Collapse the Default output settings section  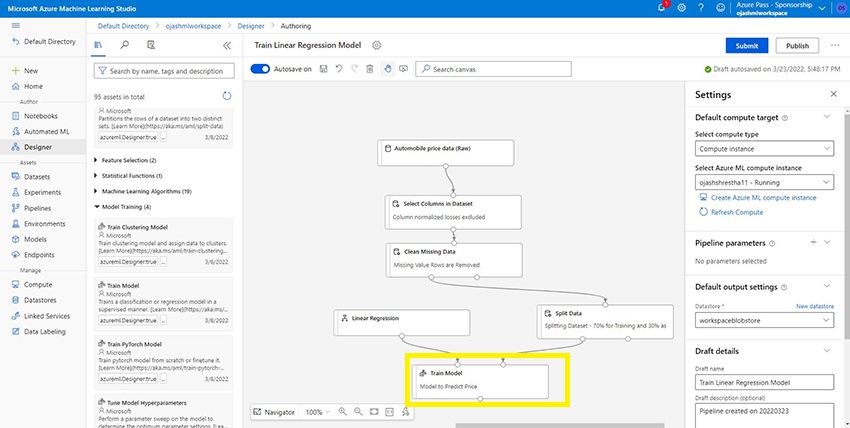coord(827,286)
